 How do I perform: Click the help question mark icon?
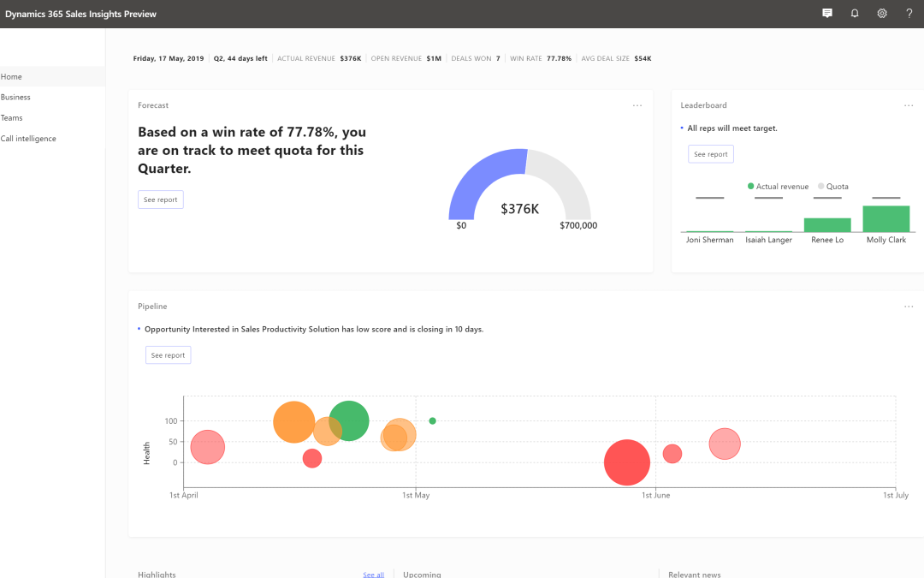tap(909, 14)
